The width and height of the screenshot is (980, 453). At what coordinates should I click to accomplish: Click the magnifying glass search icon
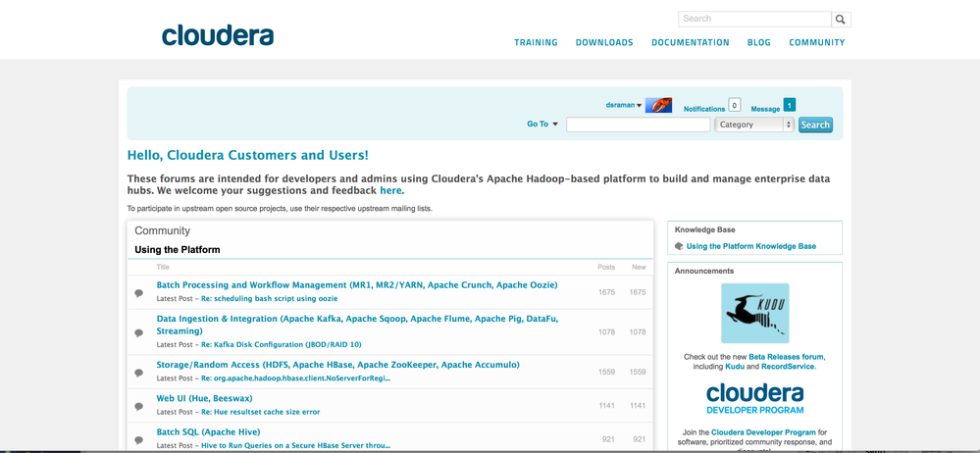pyautogui.click(x=841, y=20)
